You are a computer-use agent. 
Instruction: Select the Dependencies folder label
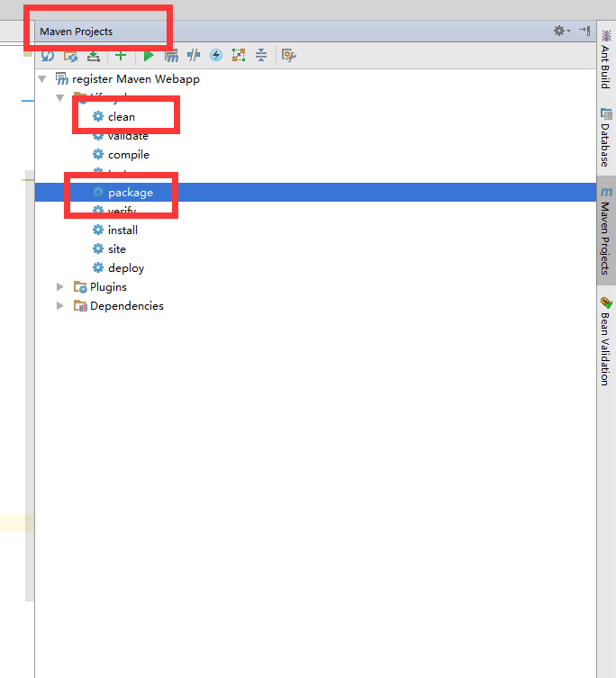point(127,306)
